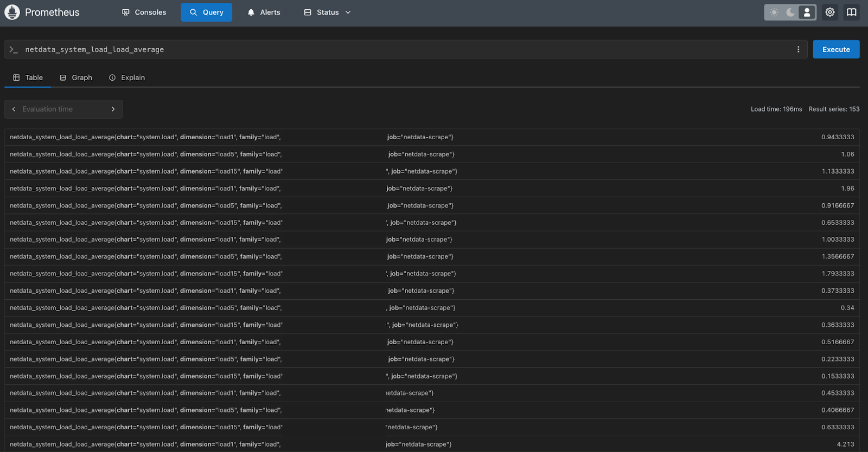
Task: Open documentation book icon
Action: tap(852, 12)
